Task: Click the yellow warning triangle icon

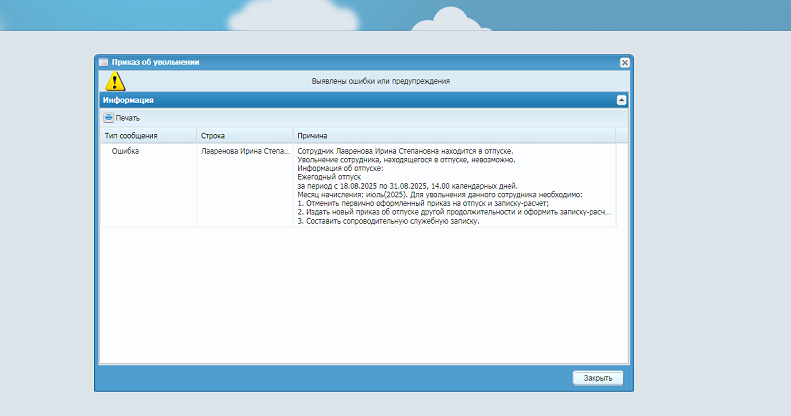Action: (115, 81)
